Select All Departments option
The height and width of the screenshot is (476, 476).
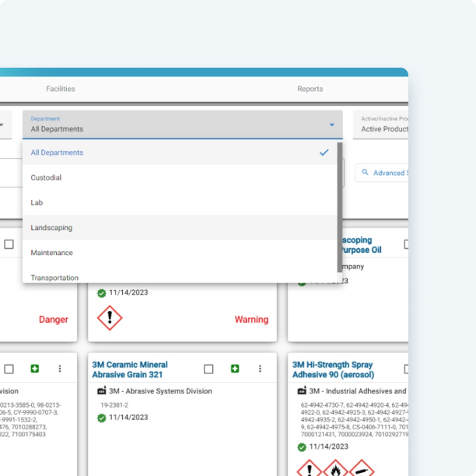pos(180,152)
